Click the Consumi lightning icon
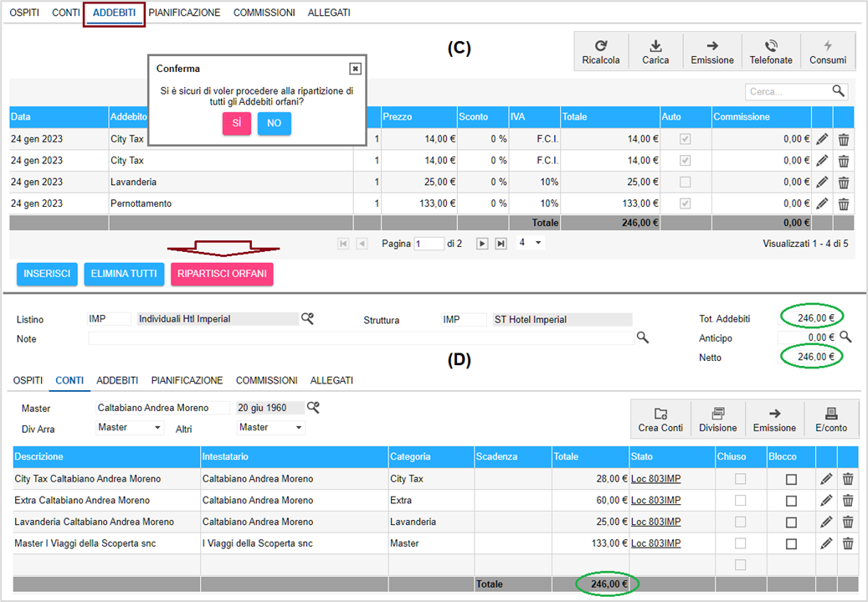Viewport: 868px width, 602px height. click(x=828, y=46)
